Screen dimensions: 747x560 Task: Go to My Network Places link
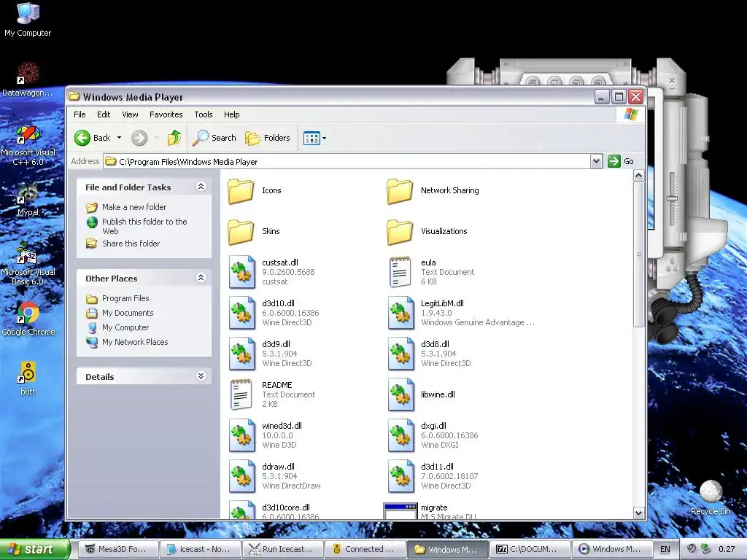(x=135, y=342)
